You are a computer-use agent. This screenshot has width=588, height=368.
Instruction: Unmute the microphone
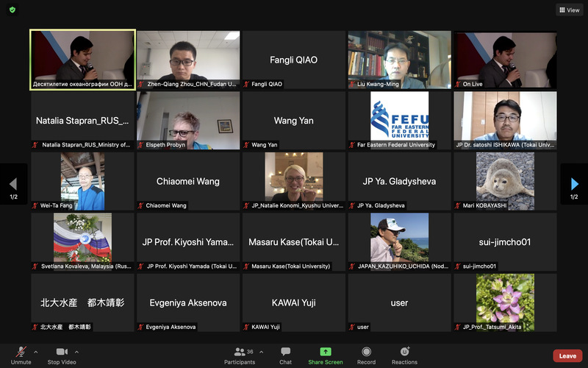(x=21, y=355)
